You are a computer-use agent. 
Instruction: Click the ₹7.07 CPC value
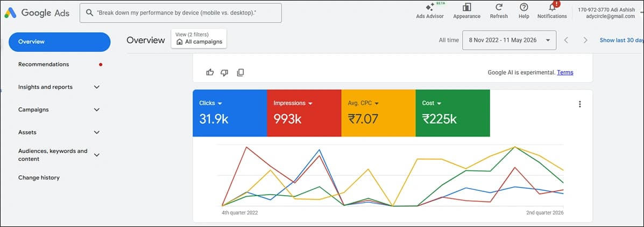pyautogui.click(x=363, y=119)
